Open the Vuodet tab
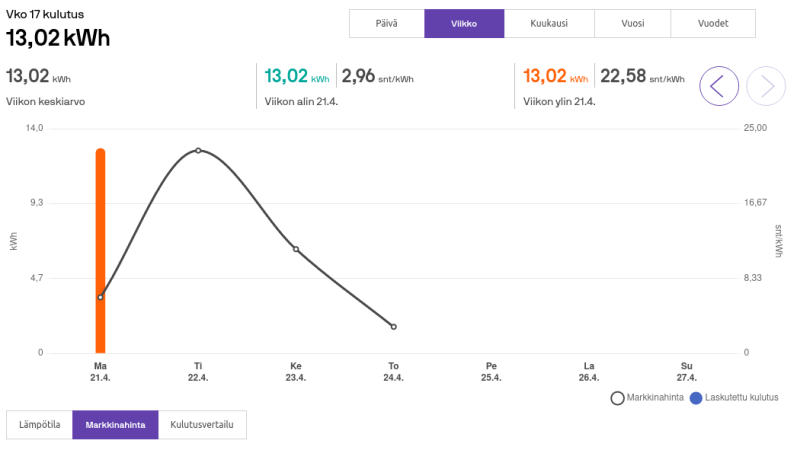This screenshot has height=450, width=797. tap(713, 23)
